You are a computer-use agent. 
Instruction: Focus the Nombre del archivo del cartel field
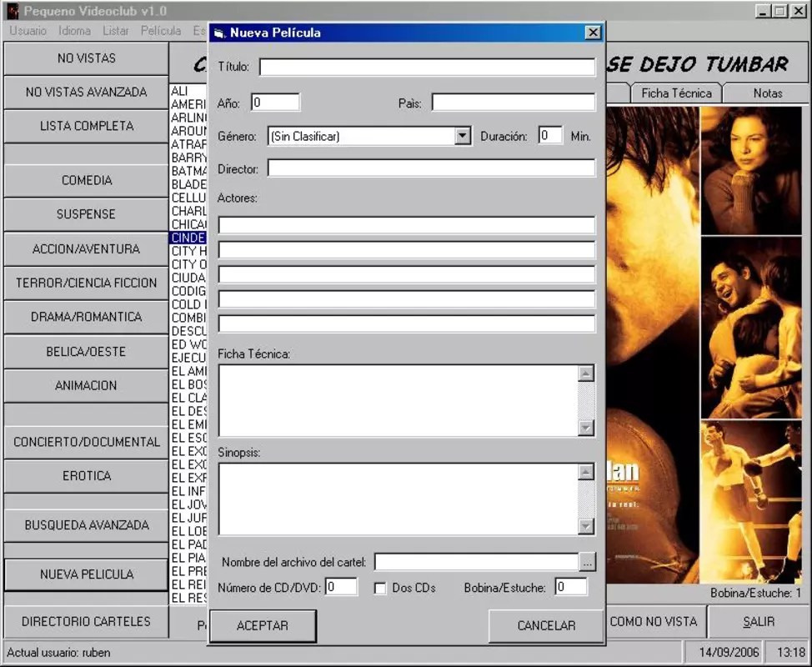click(476, 562)
